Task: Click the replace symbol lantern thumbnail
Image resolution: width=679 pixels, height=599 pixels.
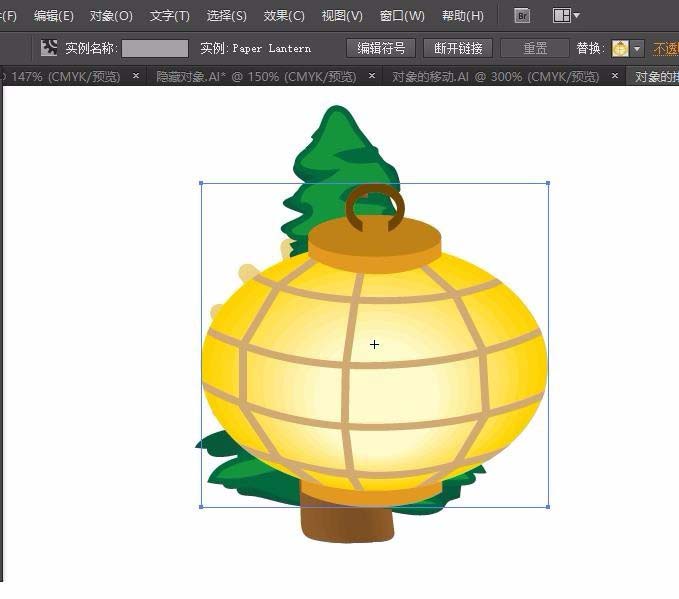Action: pyautogui.click(x=620, y=48)
